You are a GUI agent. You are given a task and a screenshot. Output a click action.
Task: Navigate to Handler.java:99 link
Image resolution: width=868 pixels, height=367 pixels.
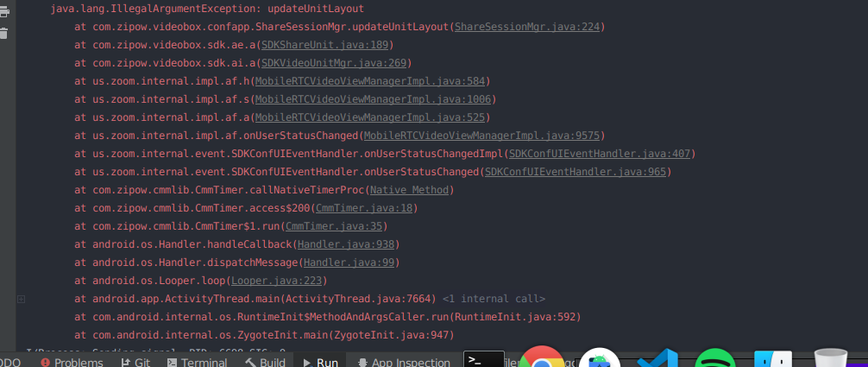point(349,263)
